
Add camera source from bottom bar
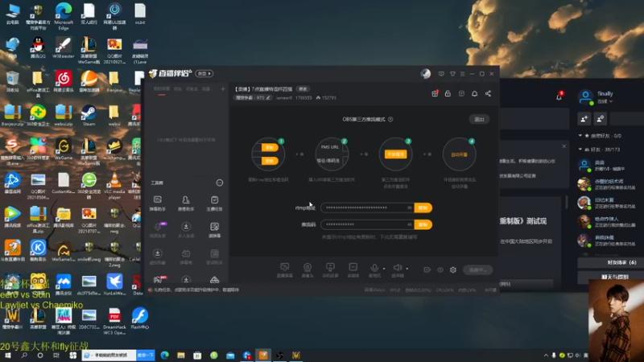[x=308, y=270]
